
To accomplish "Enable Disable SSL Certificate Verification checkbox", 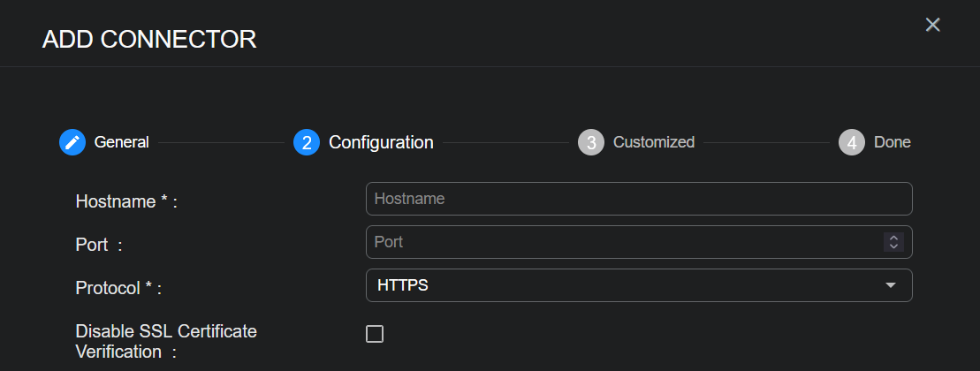I will 375,334.
